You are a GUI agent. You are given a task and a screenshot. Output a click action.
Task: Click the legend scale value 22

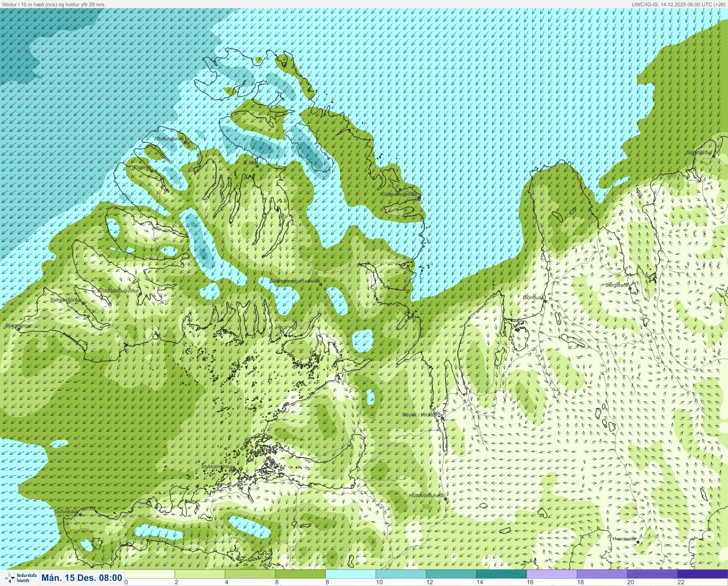(681, 582)
